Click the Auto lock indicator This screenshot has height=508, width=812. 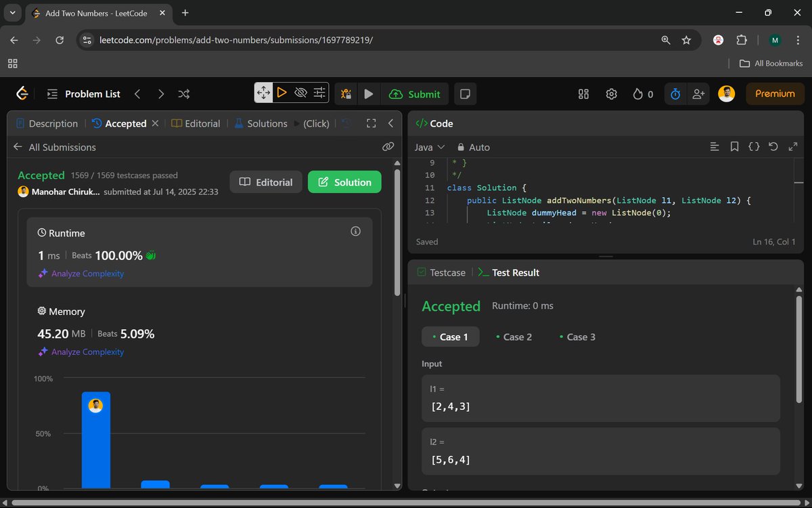pyautogui.click(x=473, y=147)
